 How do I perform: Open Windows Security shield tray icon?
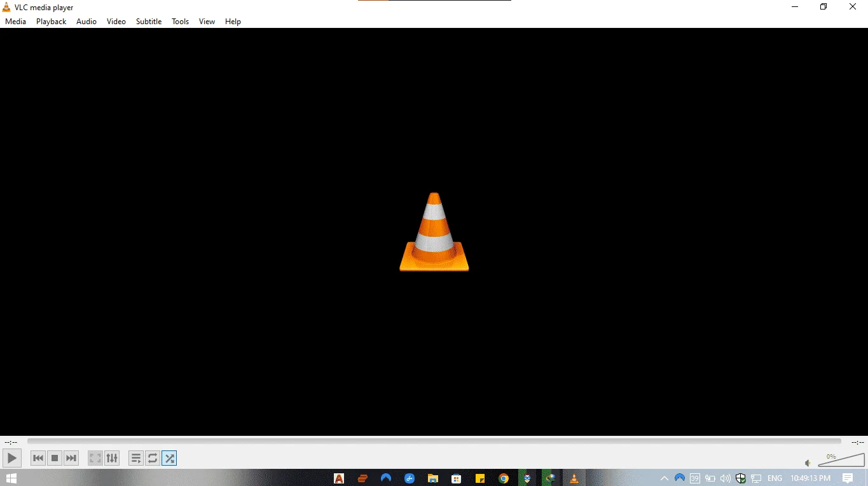741,478
